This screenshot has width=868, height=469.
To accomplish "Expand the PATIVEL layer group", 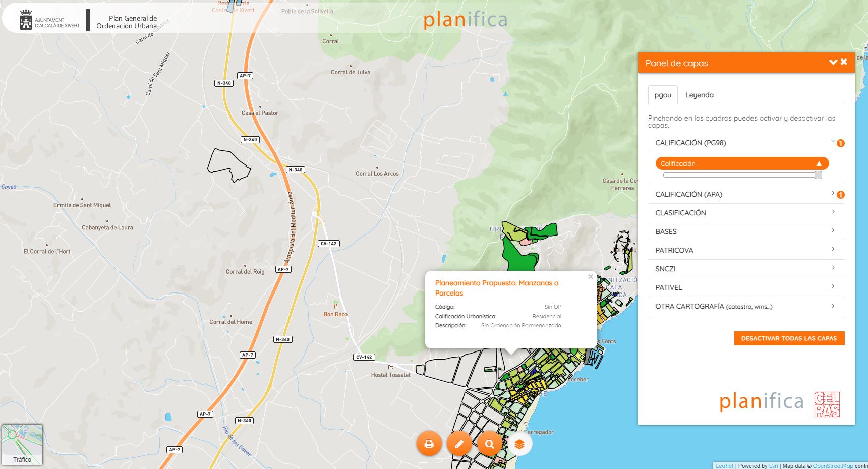I will coord(746,287).
